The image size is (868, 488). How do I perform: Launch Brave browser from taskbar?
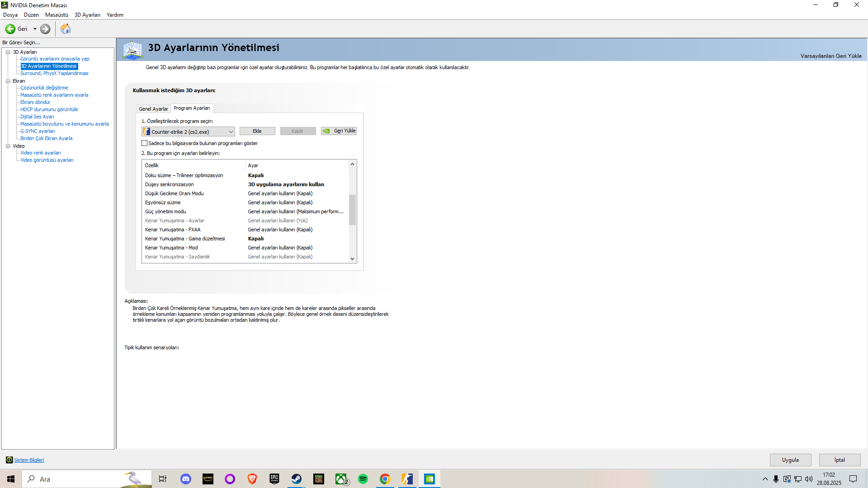[252, 479]
